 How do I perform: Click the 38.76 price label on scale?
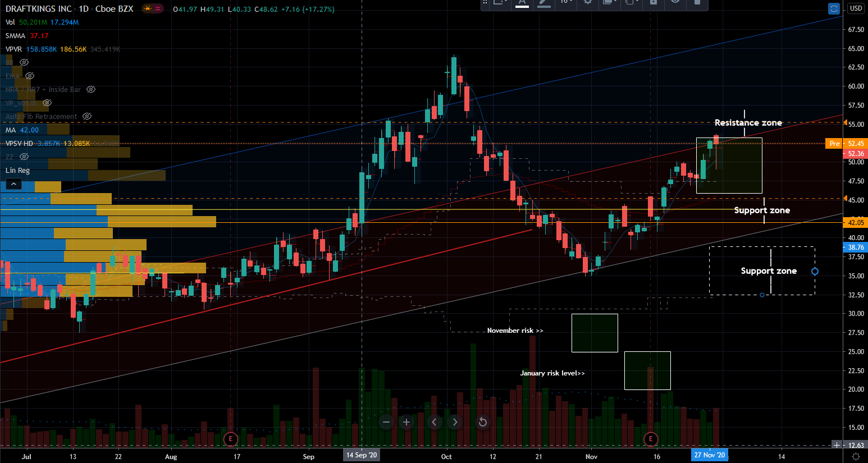[855, 247]
